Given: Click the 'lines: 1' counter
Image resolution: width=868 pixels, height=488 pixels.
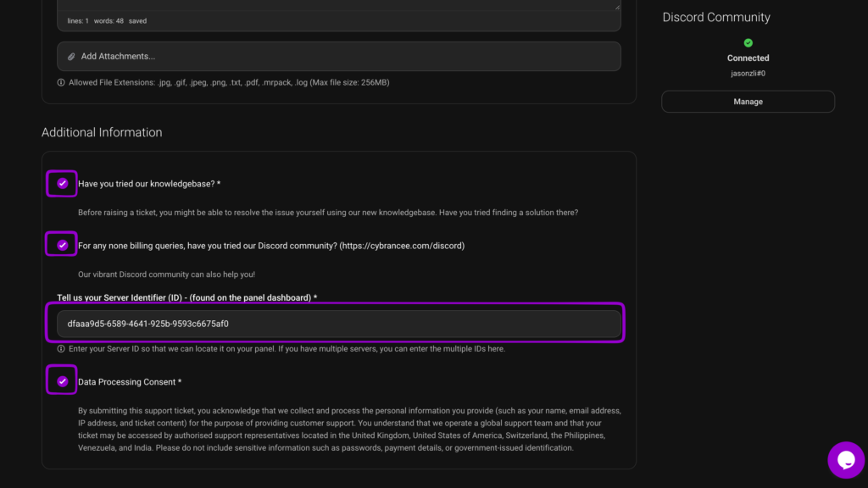Looking at the screenshot, I should tap(78, 21).
